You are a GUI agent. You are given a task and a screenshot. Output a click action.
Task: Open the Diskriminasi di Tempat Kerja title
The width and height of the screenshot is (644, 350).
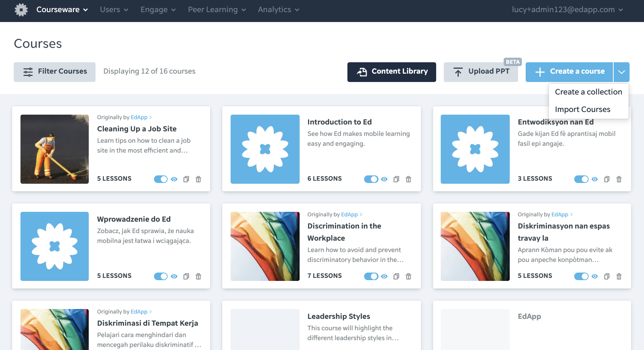click(148, 323)
